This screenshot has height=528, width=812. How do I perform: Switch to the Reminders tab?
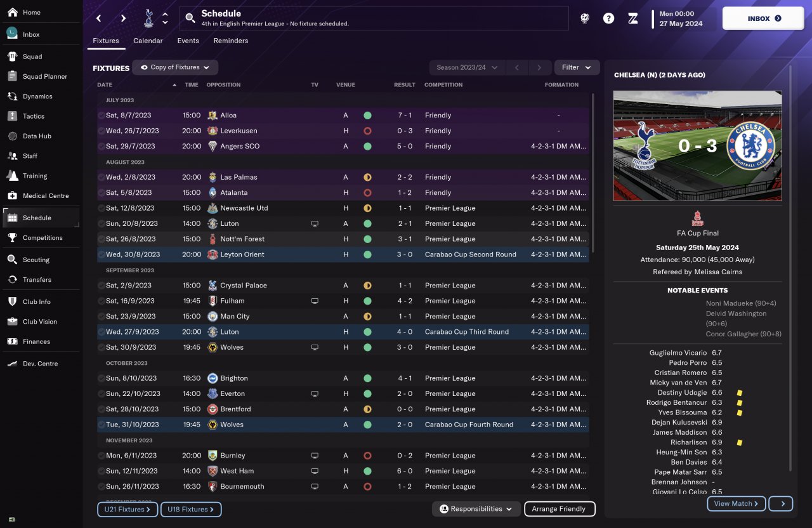(231, 41)
